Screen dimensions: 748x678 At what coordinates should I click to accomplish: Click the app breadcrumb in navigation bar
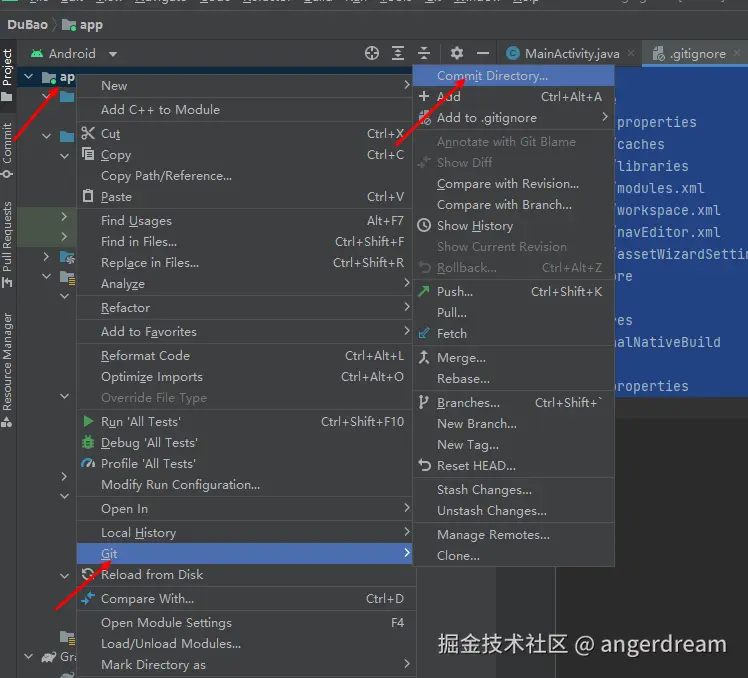coord(83,25)
